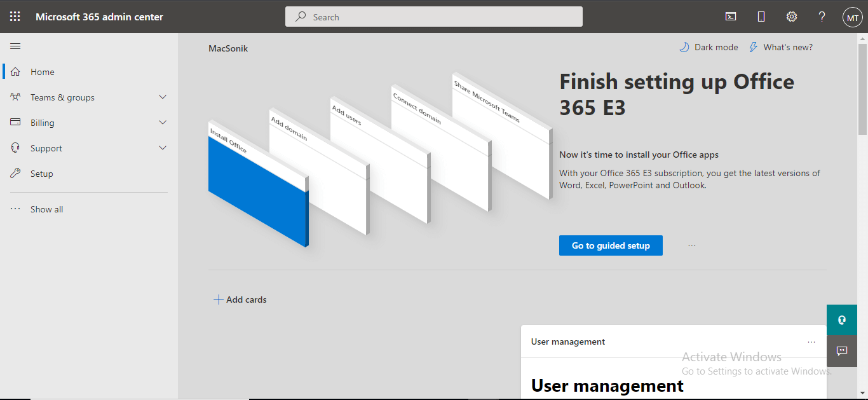
Task: Click the search magnifier icon
Action: tap(301, 17)
